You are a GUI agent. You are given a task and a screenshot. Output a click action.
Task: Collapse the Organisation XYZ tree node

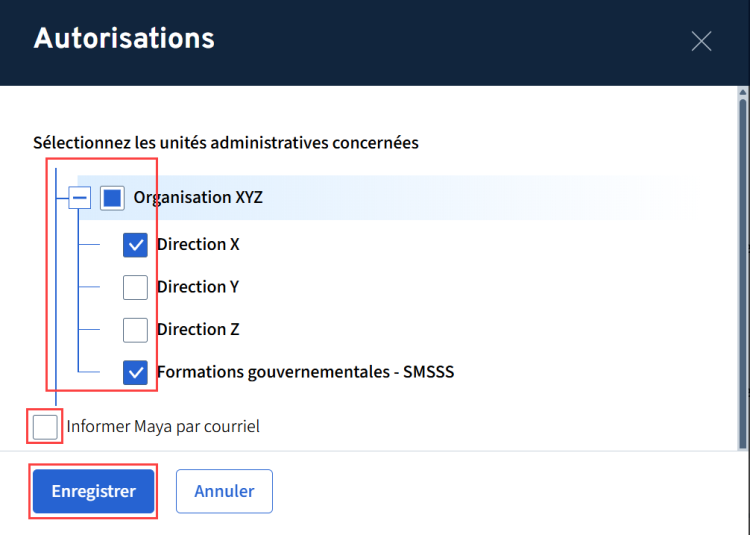point(80,198)
